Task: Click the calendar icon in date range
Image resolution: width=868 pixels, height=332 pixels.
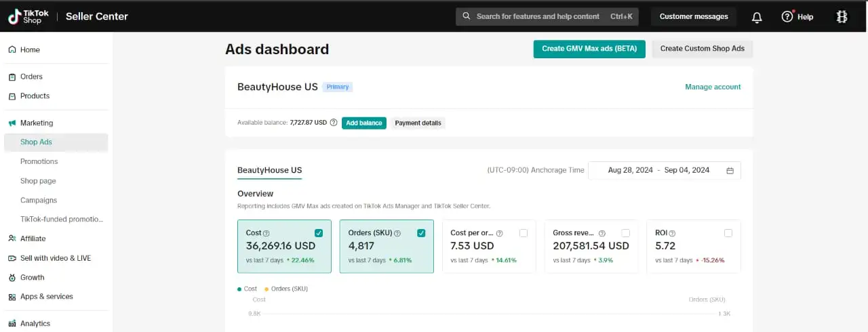Action: 730,171
